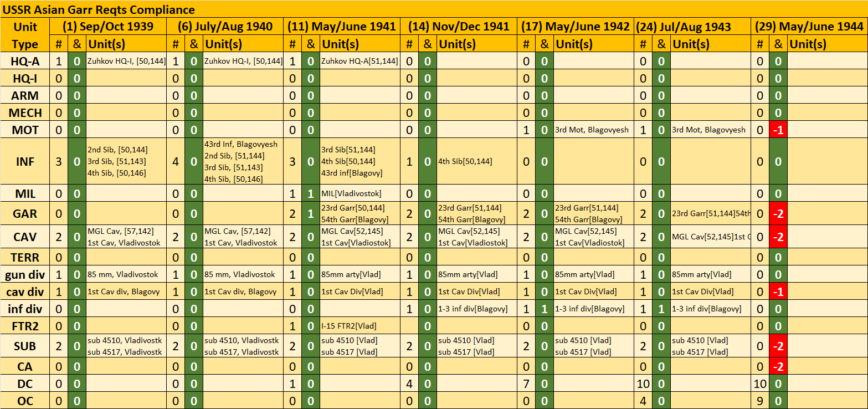Select the 'CAV' row label
Viewport: 868px width, 409px height.
coord(25,237)
